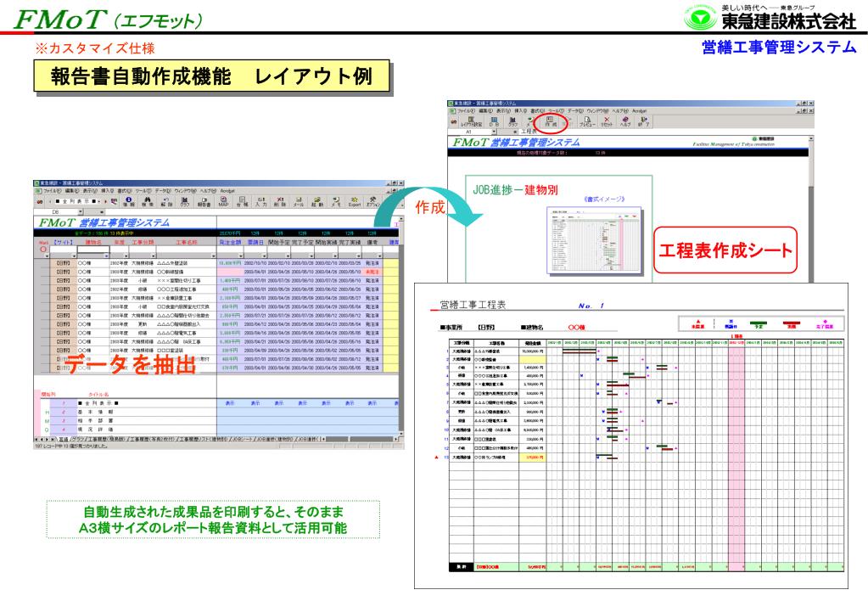This screenshot has width=868, height=601.
Task: Click the プレビュー icon in the right window toolbar
Action: [x=587, y=122]
